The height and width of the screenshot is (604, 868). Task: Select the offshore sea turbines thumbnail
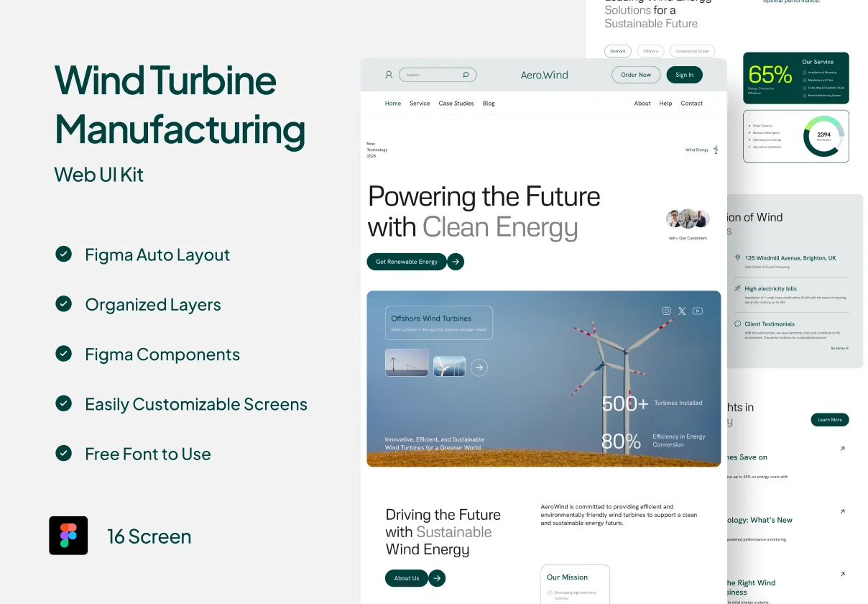coord(407,363)
